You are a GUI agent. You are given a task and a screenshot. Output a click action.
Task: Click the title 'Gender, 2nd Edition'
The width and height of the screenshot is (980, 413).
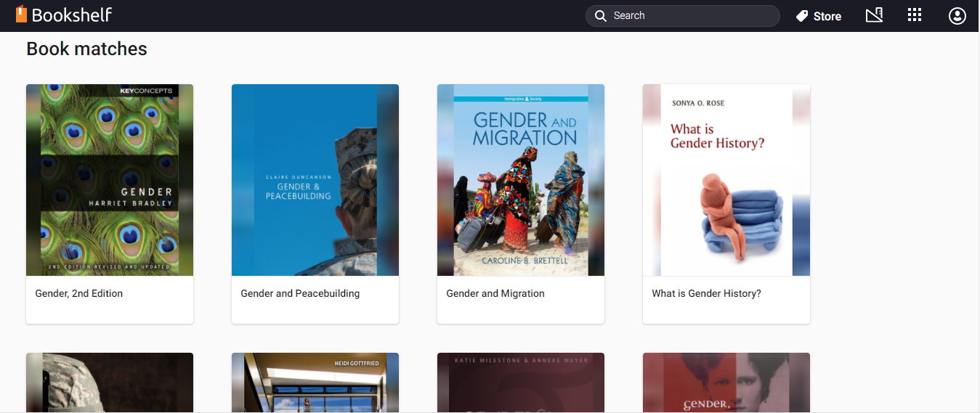pos(79,293)
